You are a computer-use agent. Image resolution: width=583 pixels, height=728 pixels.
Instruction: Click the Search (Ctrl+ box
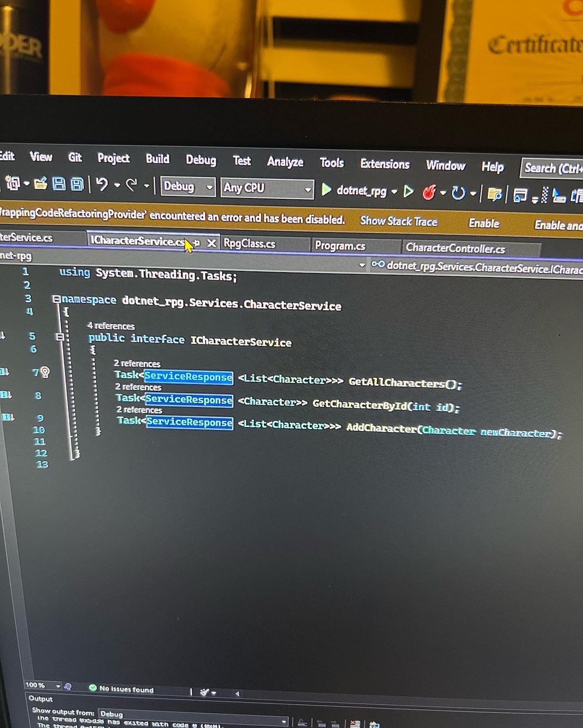pyautogui.click(x=551, y=168)
